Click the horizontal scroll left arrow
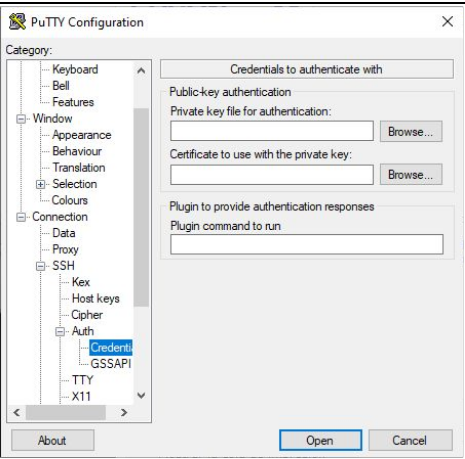The height and width of the screenshot is (459, 465). point(17,413)
